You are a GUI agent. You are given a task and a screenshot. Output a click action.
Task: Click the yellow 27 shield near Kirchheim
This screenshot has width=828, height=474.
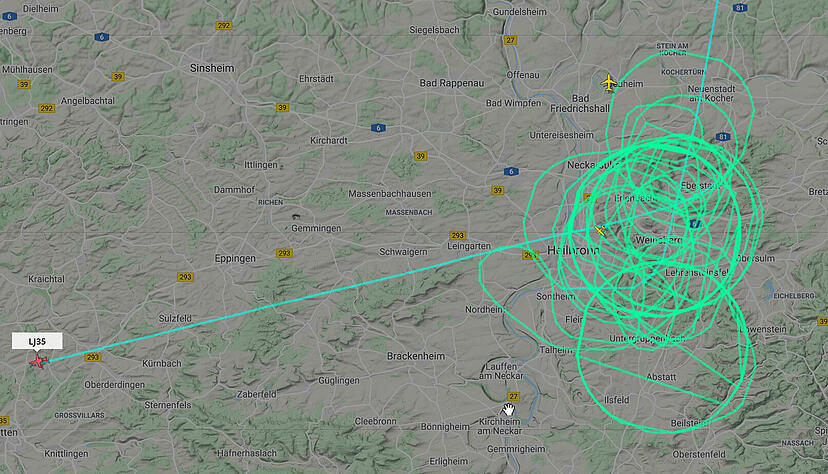point(513,396)
